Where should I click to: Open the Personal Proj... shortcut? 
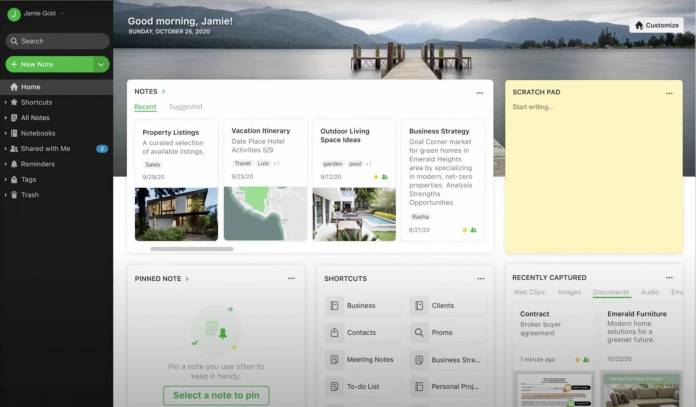[x=448, y=387]
